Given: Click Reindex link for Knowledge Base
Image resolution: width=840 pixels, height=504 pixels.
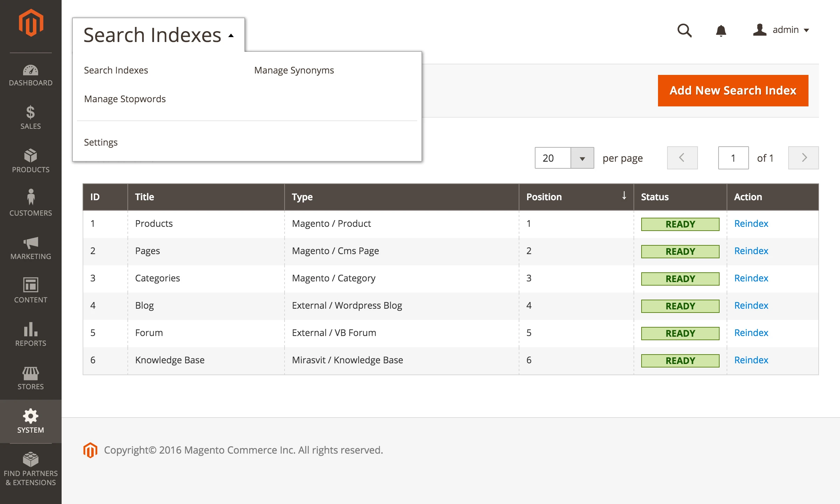Looking at the screenshot, I should [751, 360].
